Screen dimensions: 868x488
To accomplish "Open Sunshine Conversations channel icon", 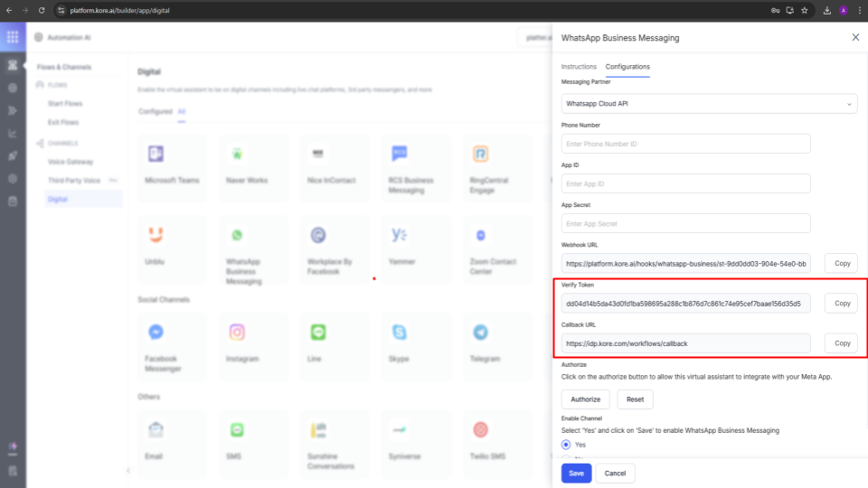I will pyautogui.click(x=317, y=430).
